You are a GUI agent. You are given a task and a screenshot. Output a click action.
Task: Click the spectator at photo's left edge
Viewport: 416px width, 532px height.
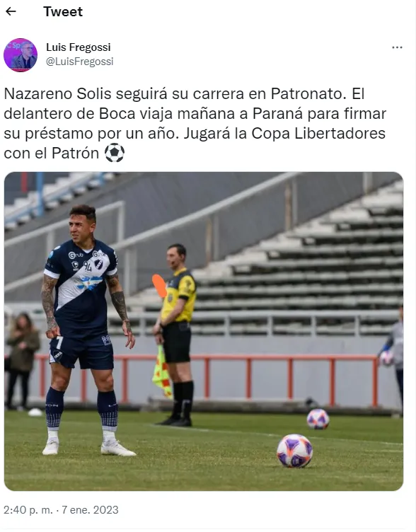pos(22,361)
